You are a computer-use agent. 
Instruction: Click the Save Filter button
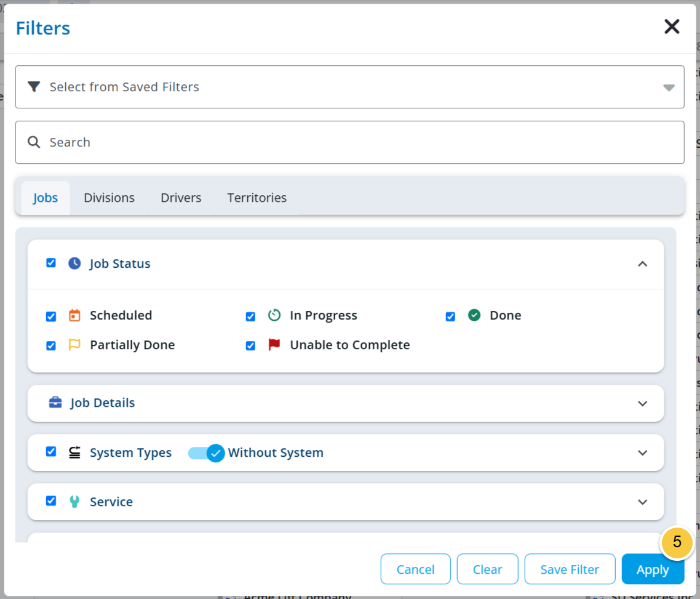coord(570,569)
